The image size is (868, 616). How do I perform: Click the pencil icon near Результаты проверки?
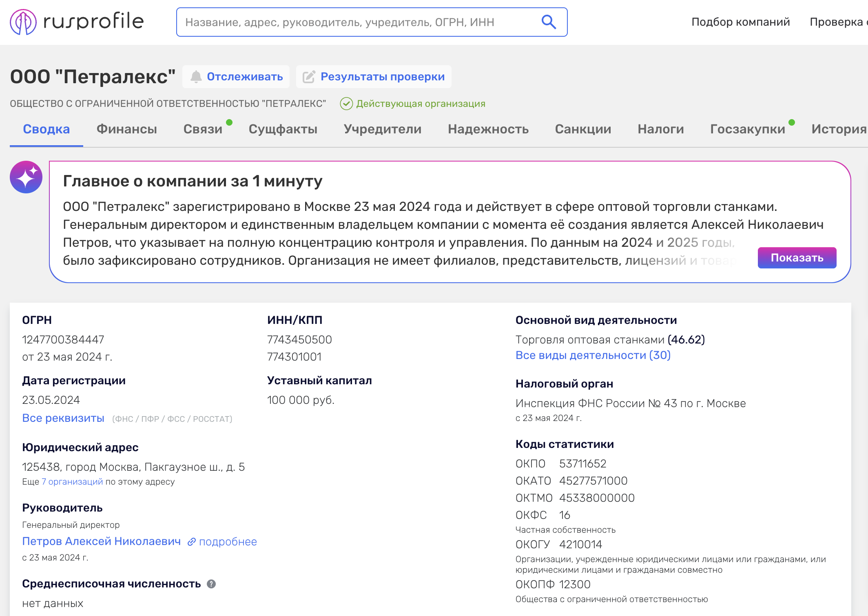point(309,77)
